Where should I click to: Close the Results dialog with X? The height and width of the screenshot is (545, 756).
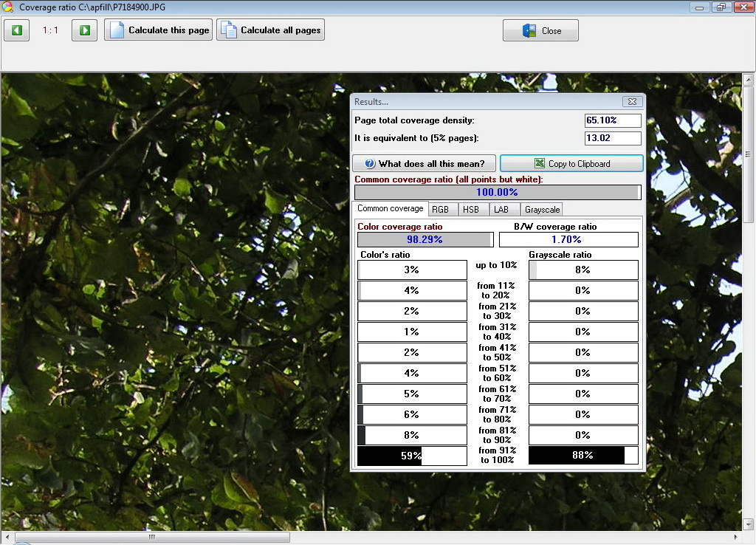coord(631,102)
